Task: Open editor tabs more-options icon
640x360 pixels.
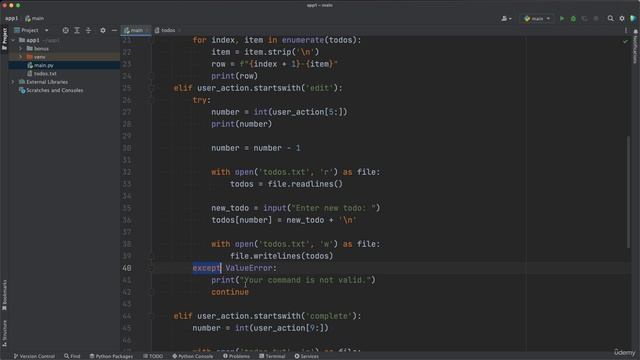Action: 626,30
